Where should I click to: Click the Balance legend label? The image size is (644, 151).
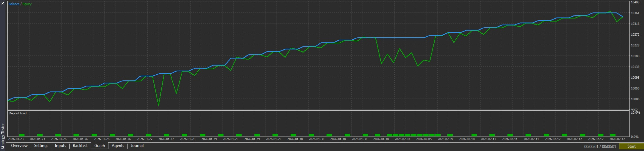[14, 4]
